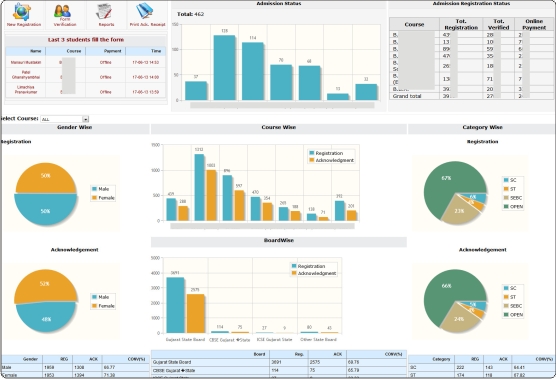Click the blue Course Wise bar labeled 470
The image size is (556, 379).
click(255, 208)
